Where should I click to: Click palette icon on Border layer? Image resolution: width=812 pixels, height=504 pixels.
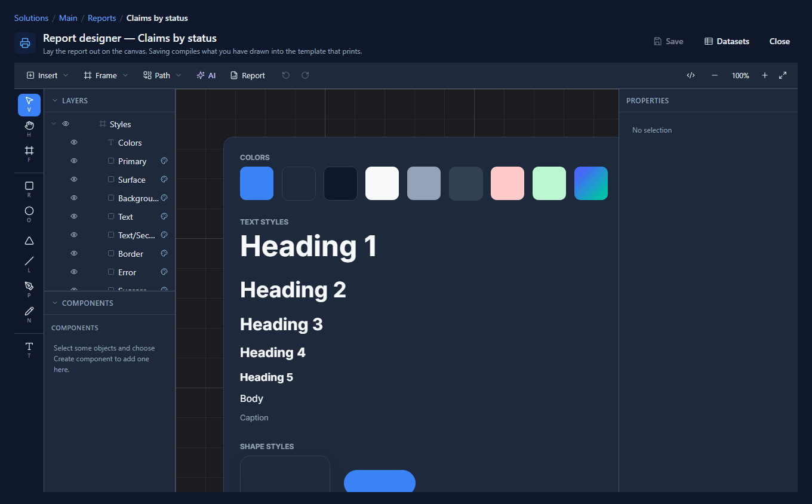164,254
